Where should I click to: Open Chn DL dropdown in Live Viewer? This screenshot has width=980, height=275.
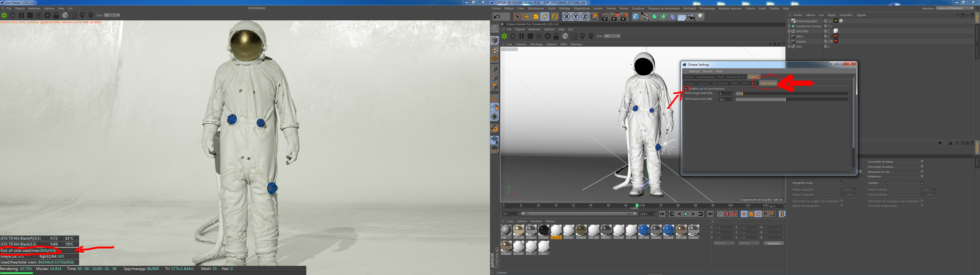click(x=113, y=15)
